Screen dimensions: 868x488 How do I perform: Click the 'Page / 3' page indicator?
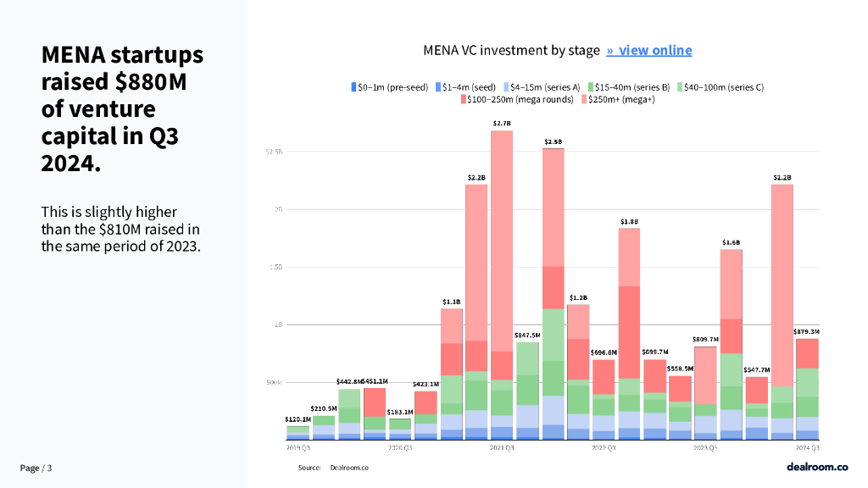[36, 468]
